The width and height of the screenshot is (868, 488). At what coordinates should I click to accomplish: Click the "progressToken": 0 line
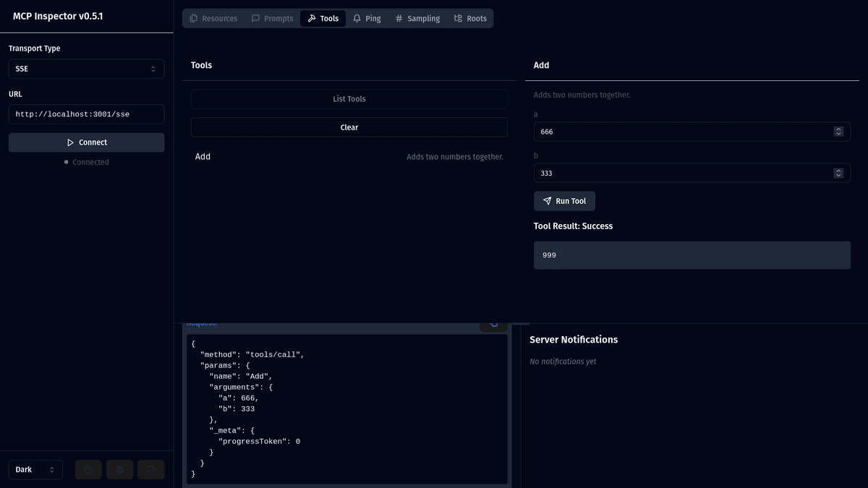coord(259,441)
